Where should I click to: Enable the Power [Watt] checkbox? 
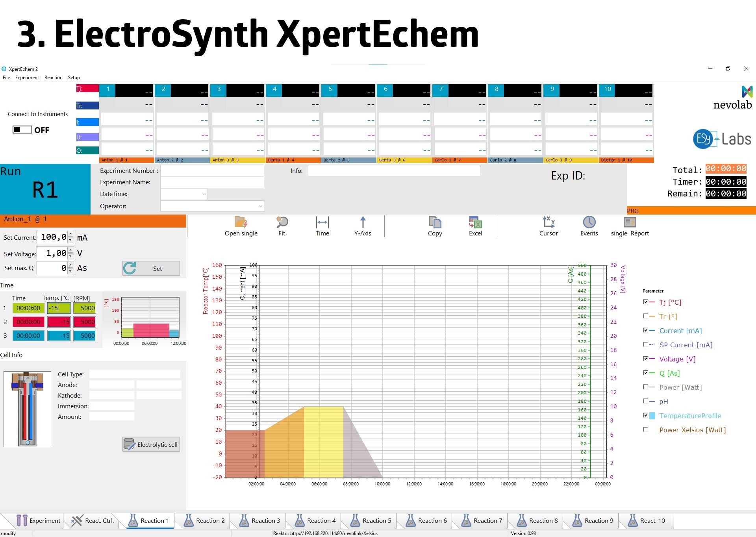click(x=645, y=387)
